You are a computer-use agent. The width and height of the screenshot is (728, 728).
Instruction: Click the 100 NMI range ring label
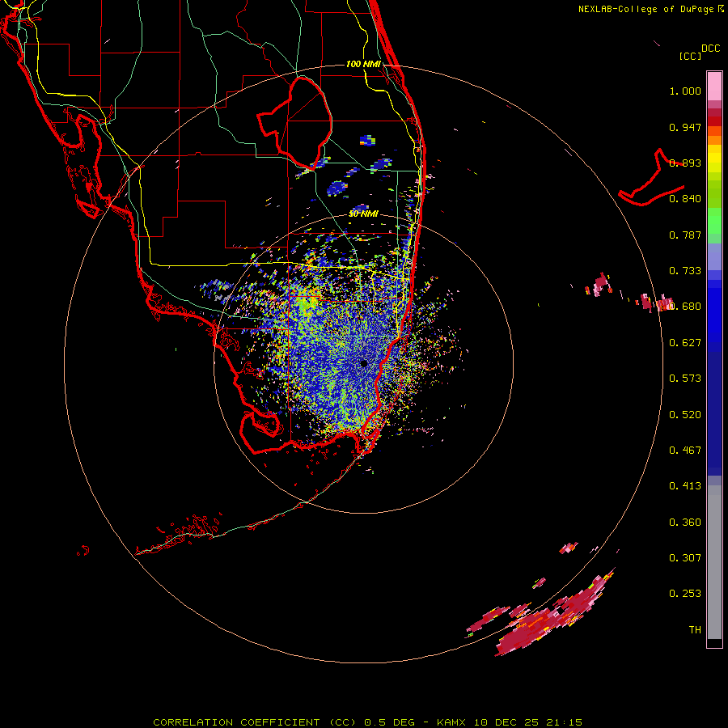coord(363,64)
